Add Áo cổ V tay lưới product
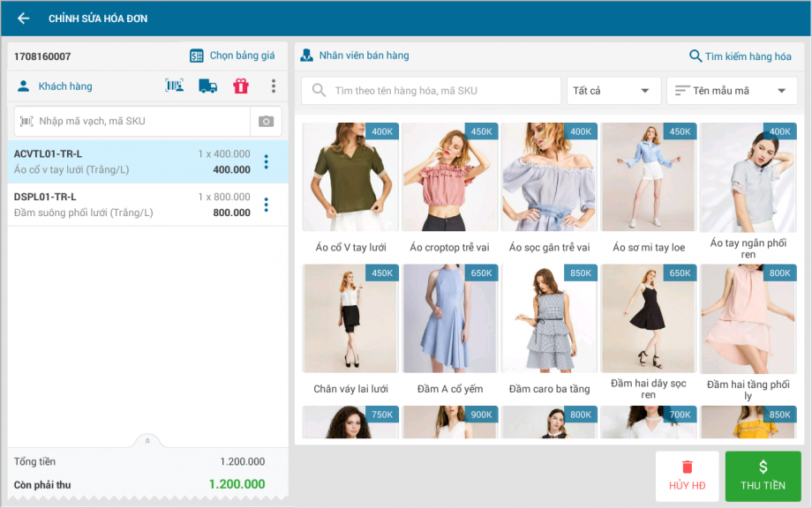 pos(350,190)
